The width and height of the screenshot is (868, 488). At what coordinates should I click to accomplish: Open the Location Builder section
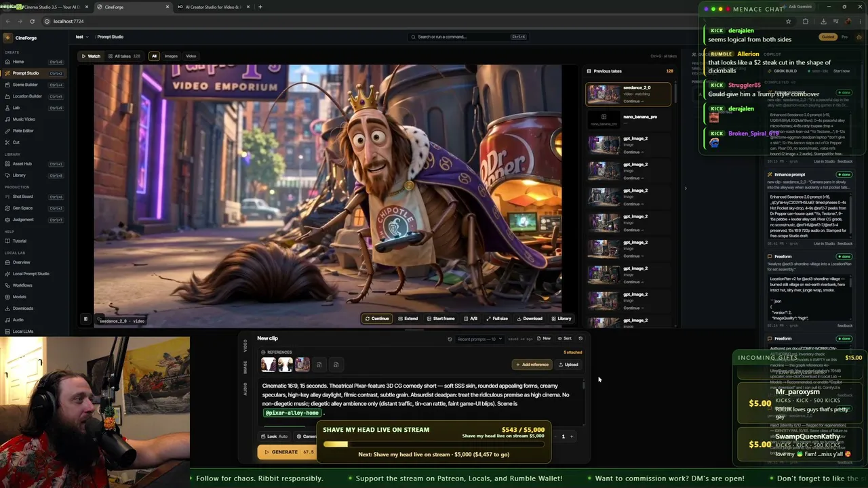(34, 96)
